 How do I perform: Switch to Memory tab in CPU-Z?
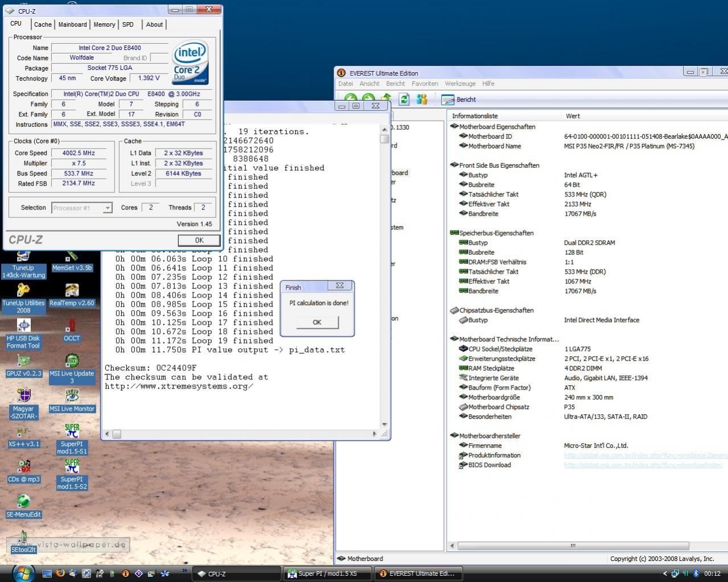(104, 24)
